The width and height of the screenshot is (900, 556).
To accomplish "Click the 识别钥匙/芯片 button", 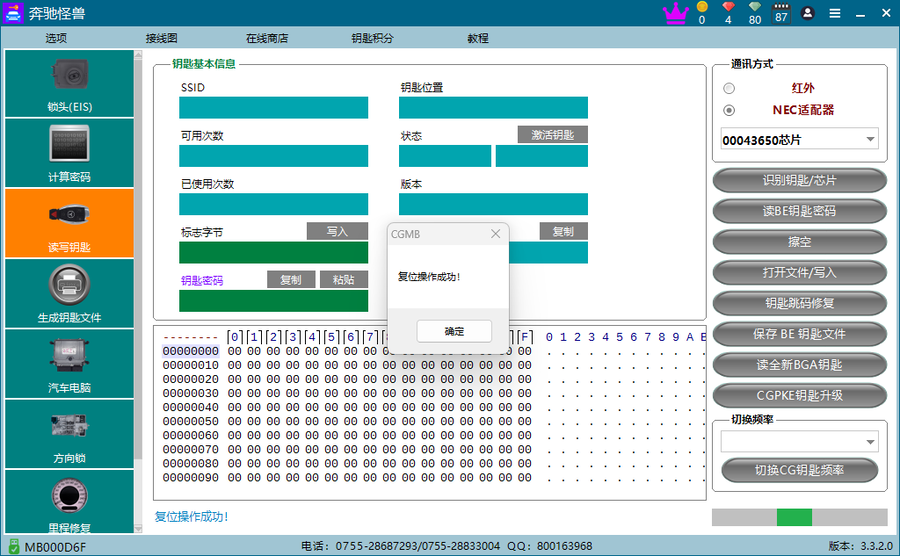I will click(x=799, y=181).
